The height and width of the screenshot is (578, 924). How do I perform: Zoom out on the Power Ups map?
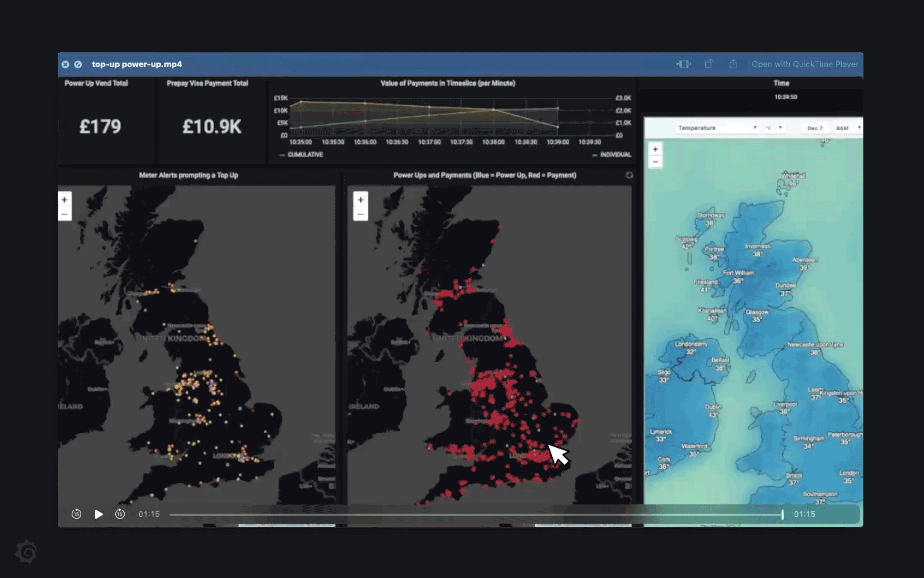tap(361, 214)
